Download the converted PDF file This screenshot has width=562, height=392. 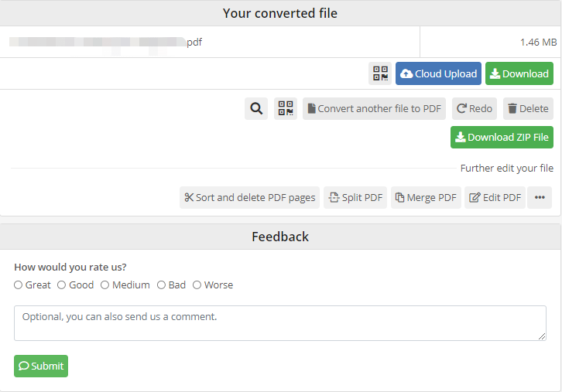pos(519,73)
